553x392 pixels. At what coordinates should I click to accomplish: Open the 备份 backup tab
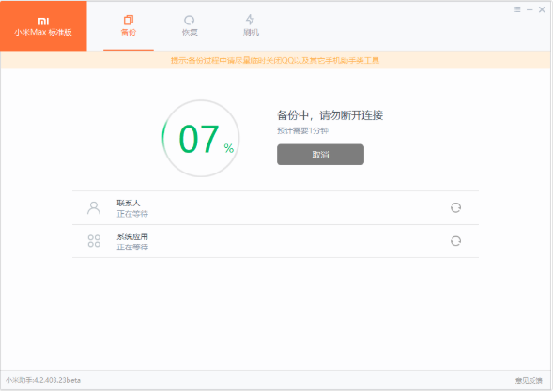click(129, 25)
